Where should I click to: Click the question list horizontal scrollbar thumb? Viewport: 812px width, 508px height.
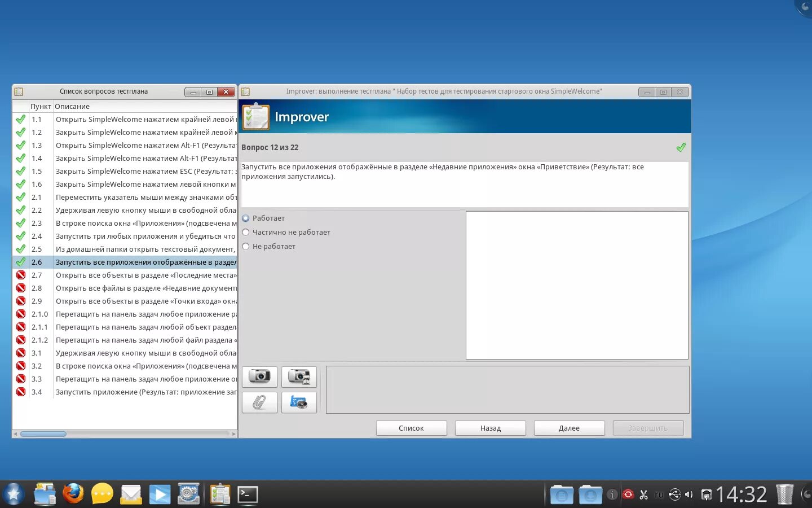pyautogui.click(x=43, y=434)
